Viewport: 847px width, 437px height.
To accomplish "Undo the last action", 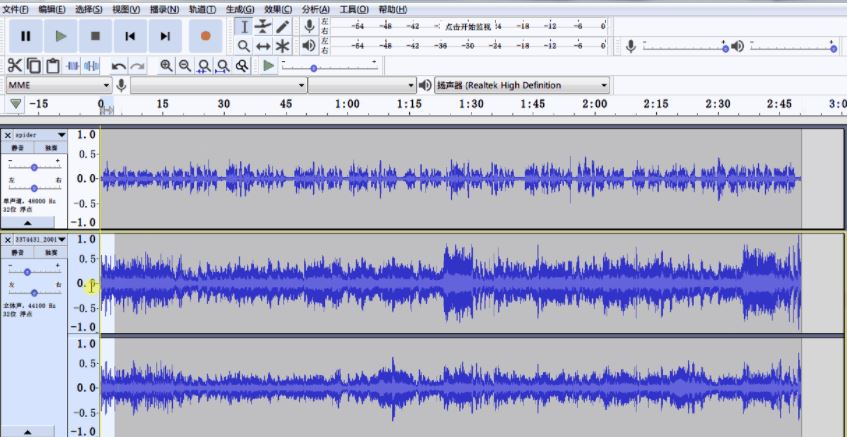I will coord(118,66).
